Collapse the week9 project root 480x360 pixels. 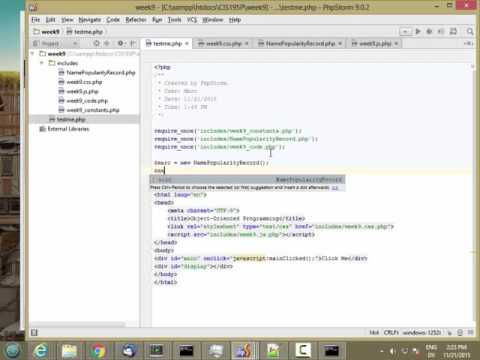pos(33,54)
